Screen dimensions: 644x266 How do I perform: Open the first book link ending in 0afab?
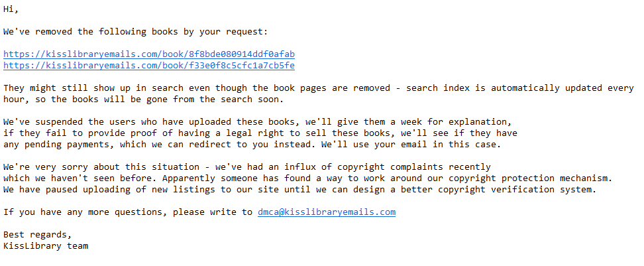pyautogui.click(x=149, y=54)
